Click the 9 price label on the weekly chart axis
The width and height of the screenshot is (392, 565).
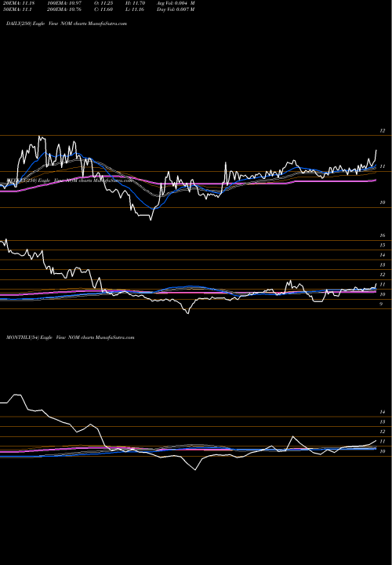[382, 304]
